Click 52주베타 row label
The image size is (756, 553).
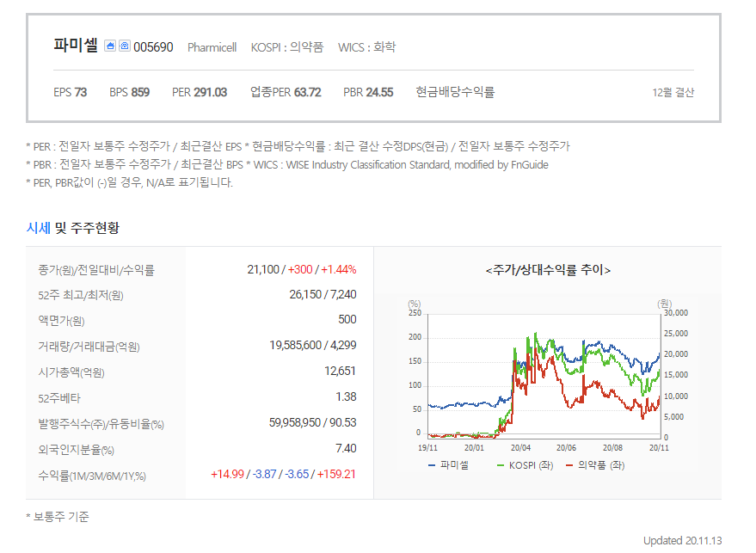tap(59, 398)
